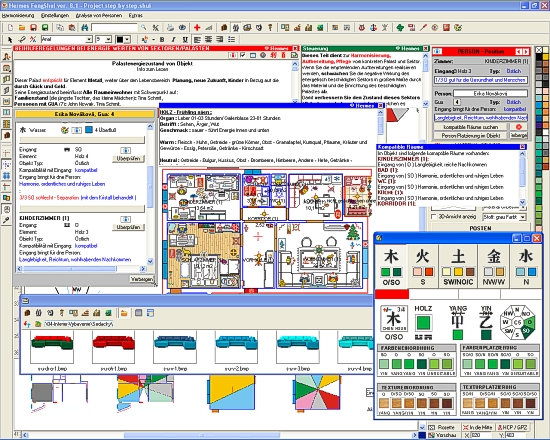The width and height of the screenshot is (550, 440).
Task: Select the Wood O/SO element tab
Action: [x=391, y=266]
